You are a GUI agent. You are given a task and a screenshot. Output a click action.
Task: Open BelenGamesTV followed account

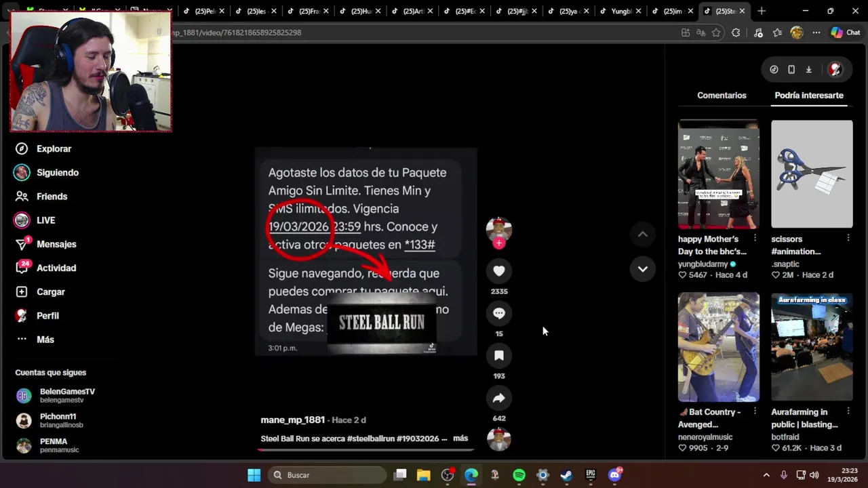[x=56, y=396]
